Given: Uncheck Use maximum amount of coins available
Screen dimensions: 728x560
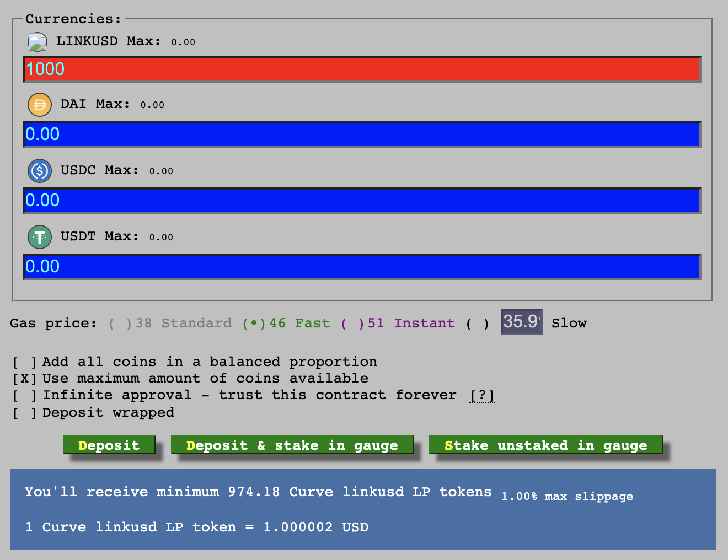Looking at the screenshot, I should coord(25,379).
